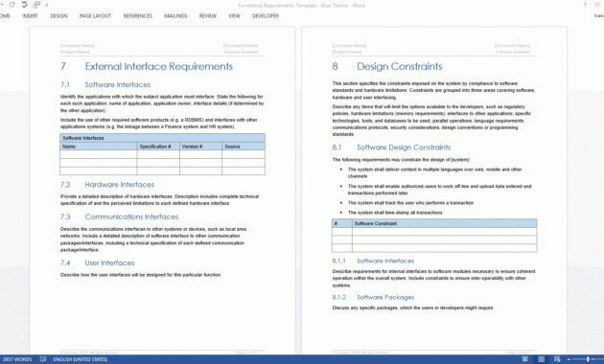The width and height of the screenshot is (604, 364).
Task: Click bullet "The system shall time-stamp all transactions"
Action: [396, 213]
